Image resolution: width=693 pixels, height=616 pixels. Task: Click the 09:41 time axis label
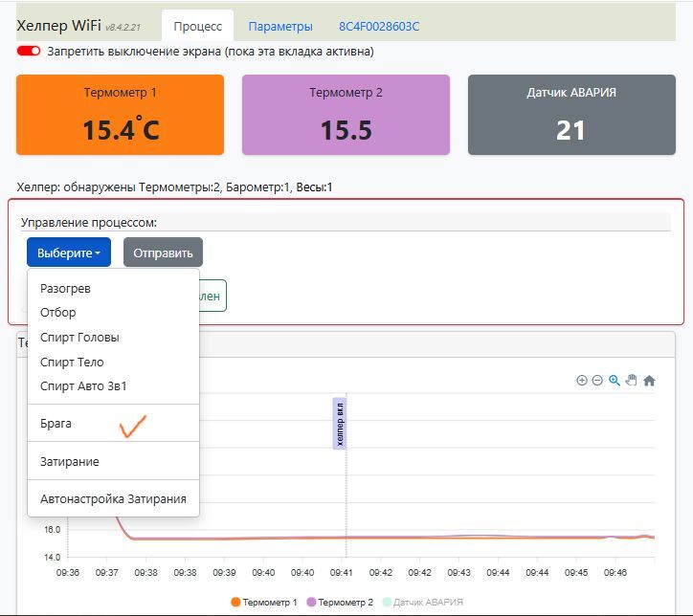[x=341, y=572]
